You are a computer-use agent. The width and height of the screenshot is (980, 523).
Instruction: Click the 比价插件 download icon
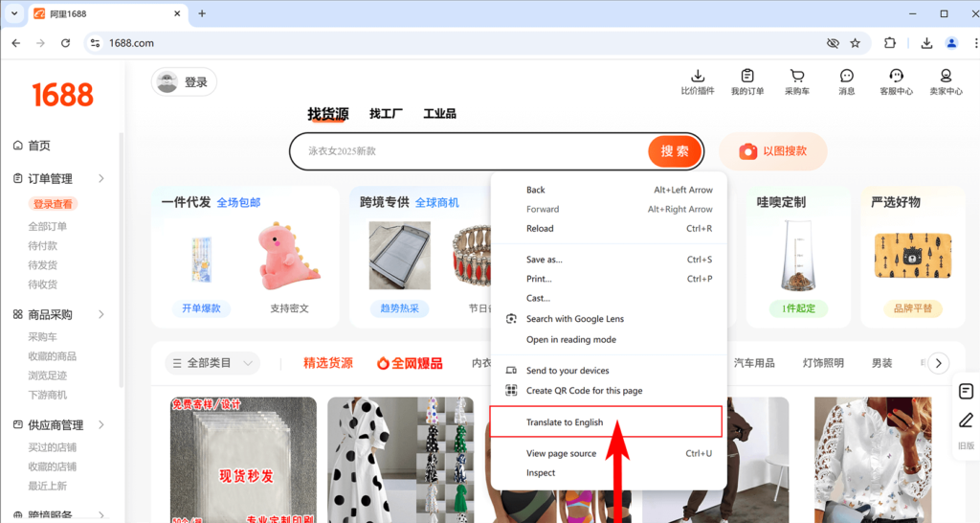(698, 77)
